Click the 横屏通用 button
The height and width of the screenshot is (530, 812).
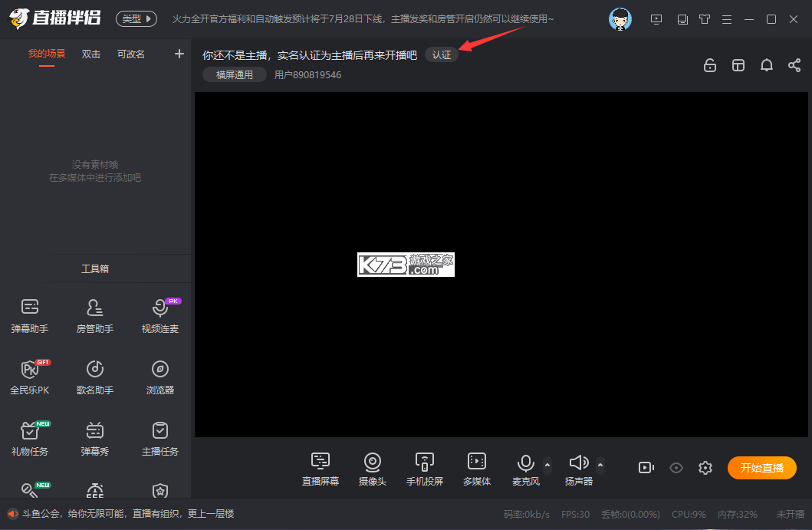[235, 74]
